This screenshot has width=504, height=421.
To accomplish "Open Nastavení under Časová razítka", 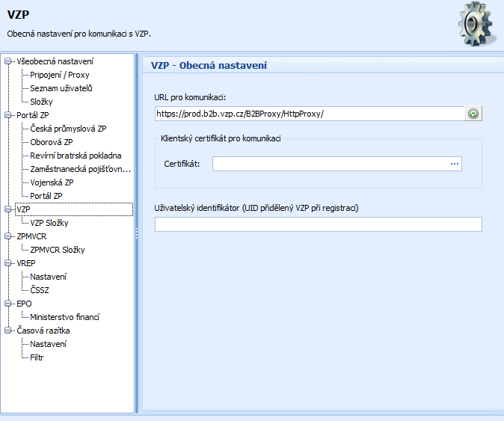I will tap(48, 344).
